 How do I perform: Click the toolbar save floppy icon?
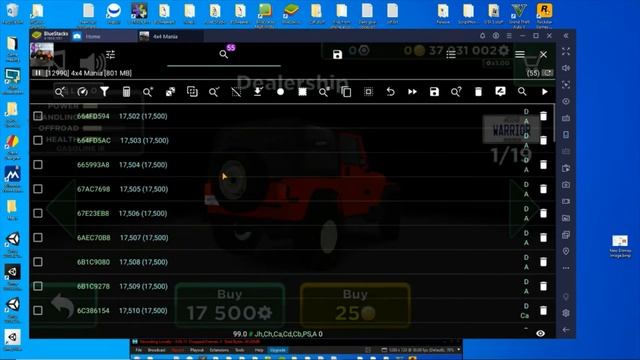coord(434,92)
